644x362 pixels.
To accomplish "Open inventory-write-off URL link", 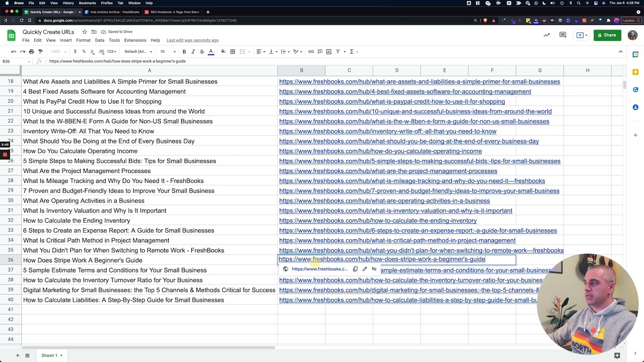I will [387, 131].
